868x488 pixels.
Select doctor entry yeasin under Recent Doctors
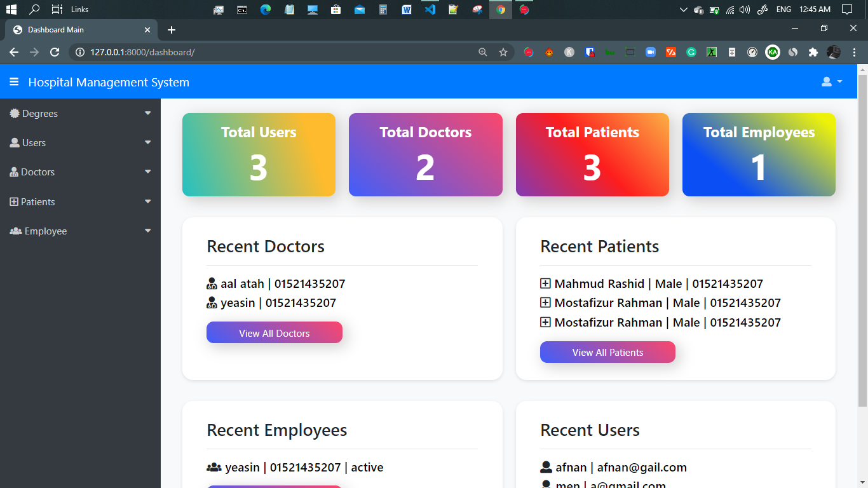(271, 303)
